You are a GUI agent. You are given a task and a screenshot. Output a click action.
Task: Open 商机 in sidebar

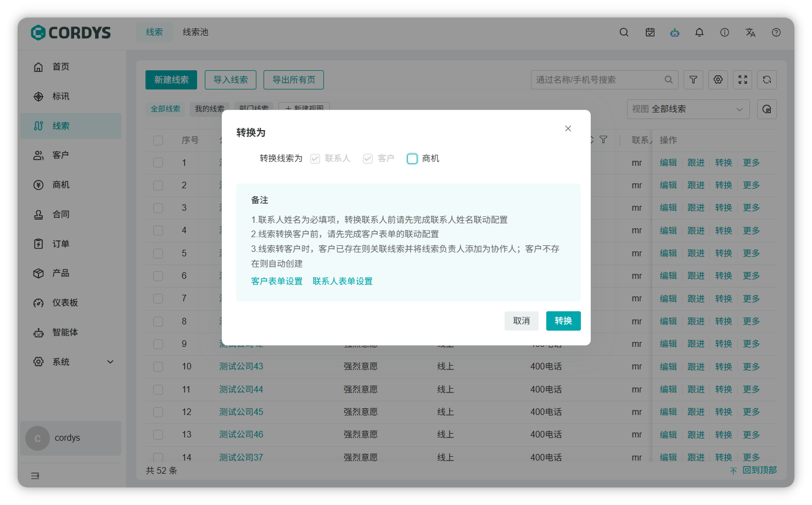tap(71, 185)
